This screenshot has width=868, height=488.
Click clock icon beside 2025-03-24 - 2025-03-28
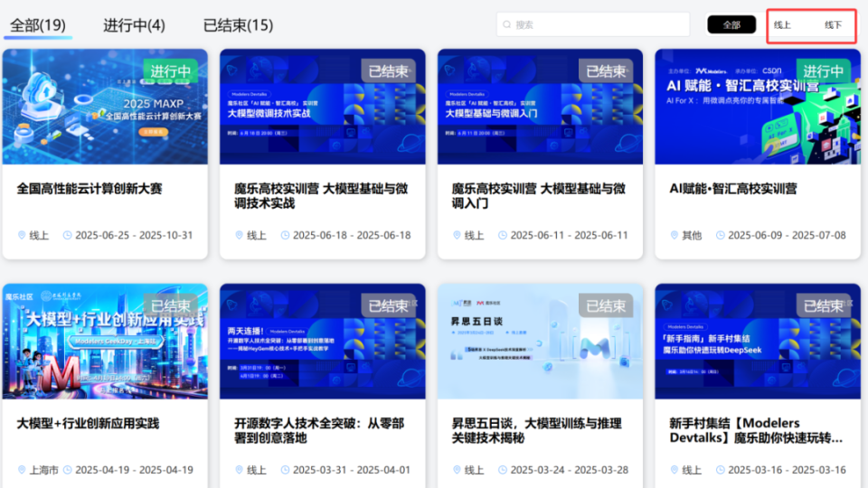503,470
